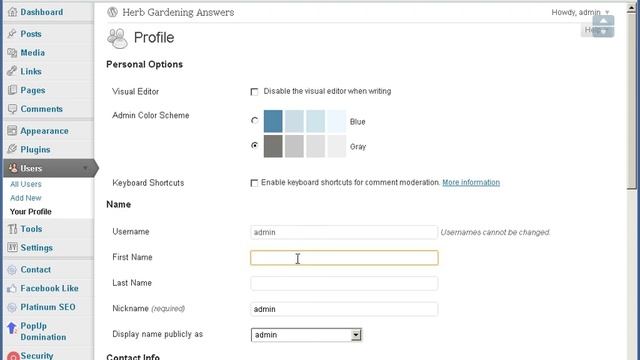This screenshot has width=640, height=360.
Task: Collapse the Users menu arrow
Action: coord(85,168)
